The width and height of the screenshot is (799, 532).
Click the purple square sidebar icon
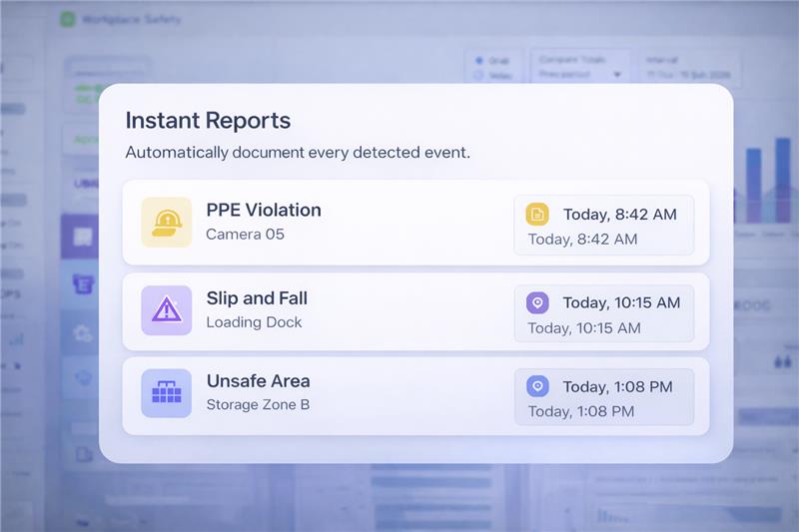[82, 238]
